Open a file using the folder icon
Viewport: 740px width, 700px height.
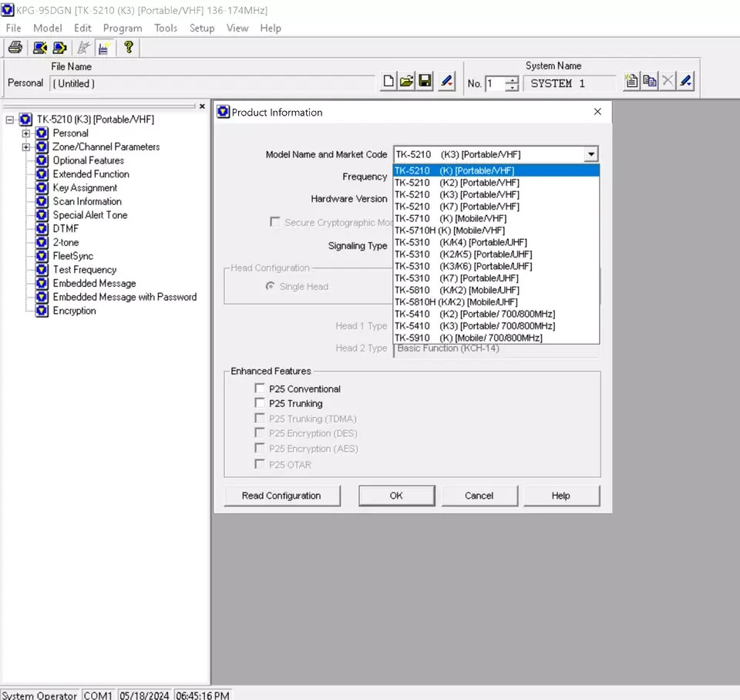coord(406,82)
